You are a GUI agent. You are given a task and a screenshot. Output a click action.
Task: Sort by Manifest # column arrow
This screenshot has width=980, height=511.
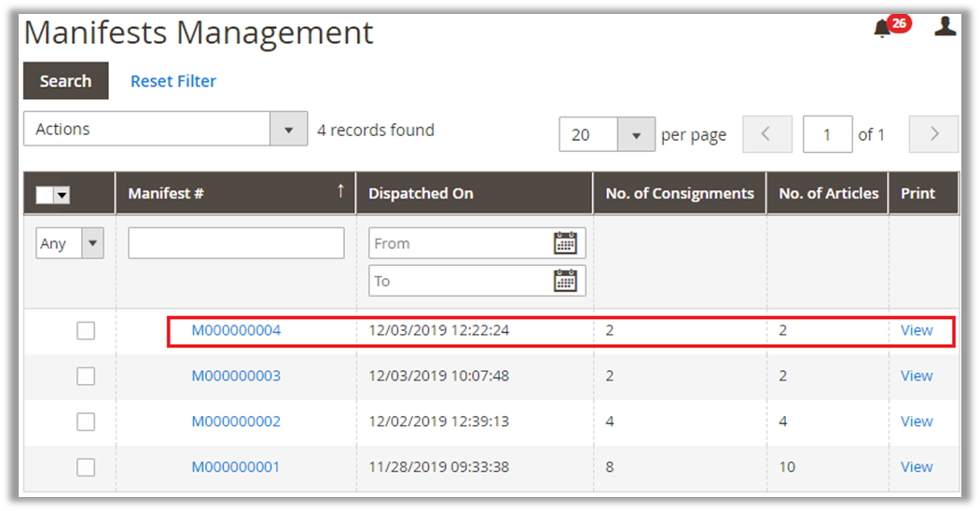(x=340, y=192)
